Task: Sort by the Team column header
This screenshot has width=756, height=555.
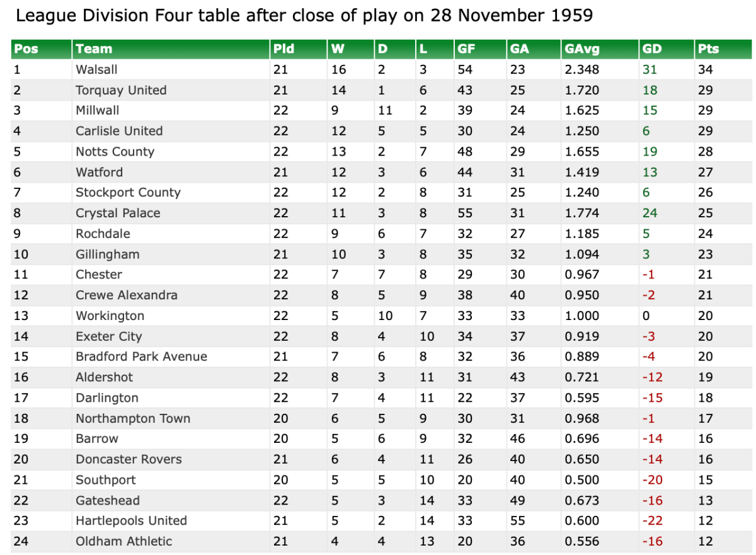Action: [93, 49]
